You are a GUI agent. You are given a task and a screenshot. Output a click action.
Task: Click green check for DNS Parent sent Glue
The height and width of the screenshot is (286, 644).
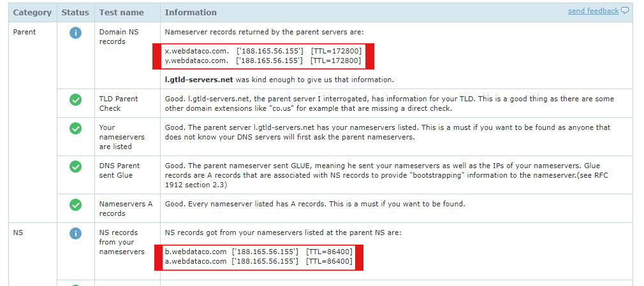point(75,167)
